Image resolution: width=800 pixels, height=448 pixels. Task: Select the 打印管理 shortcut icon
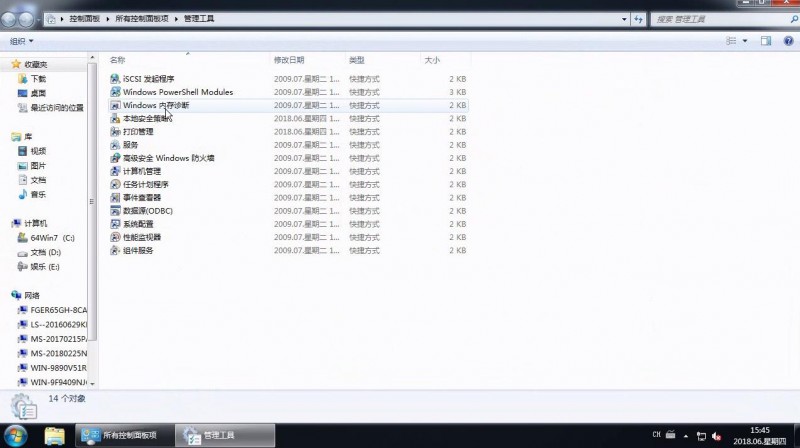tap(115, 132)
